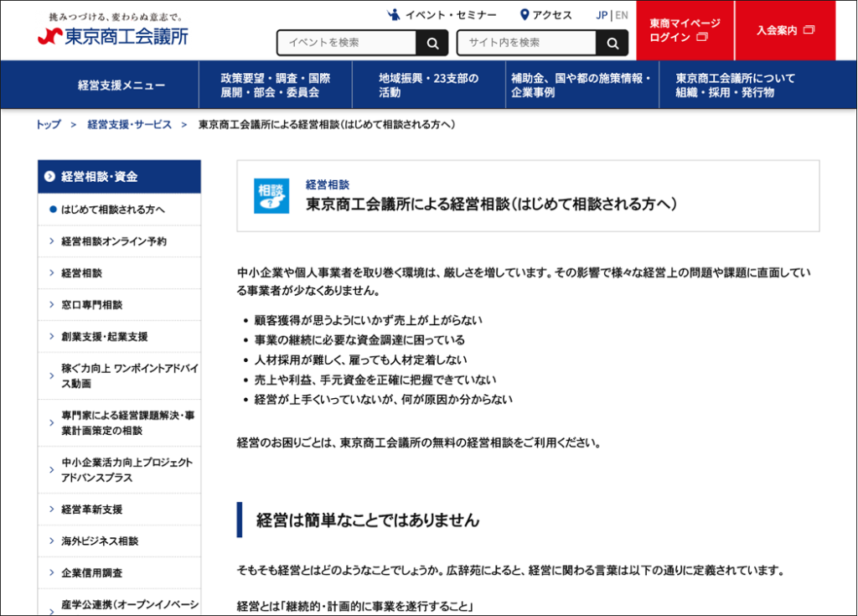This screenshot has height=616, width=858.
Task: Click the event search magnifier icon
Action: point(432,44)
